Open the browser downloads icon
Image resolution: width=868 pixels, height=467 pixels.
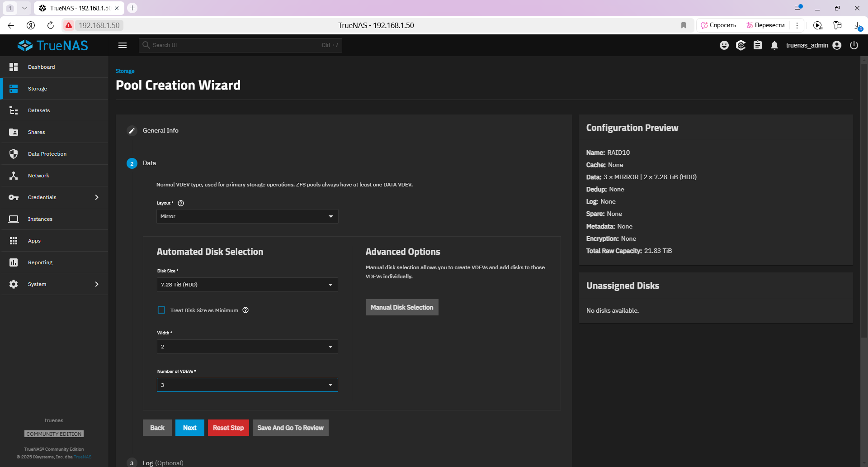pos(858,25)
